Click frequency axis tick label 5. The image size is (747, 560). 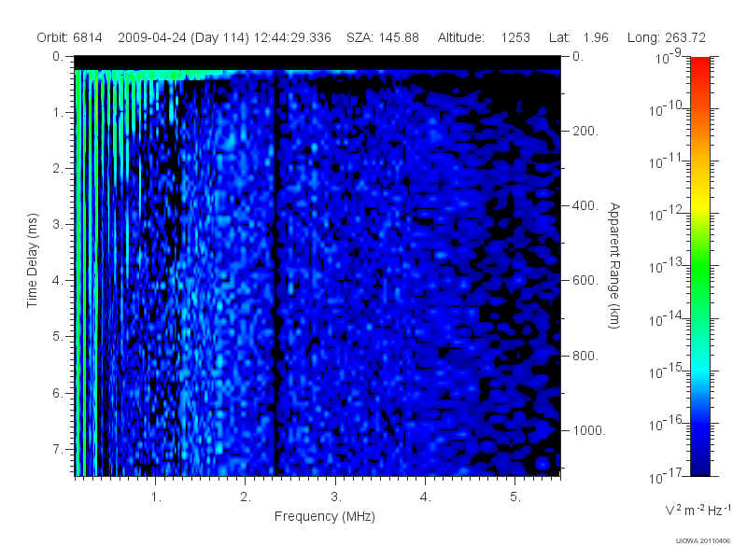click(515, 497)
